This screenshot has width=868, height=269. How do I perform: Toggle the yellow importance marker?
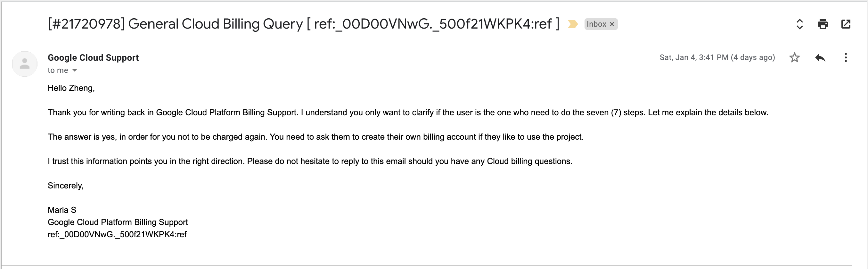tap(573, 24)
